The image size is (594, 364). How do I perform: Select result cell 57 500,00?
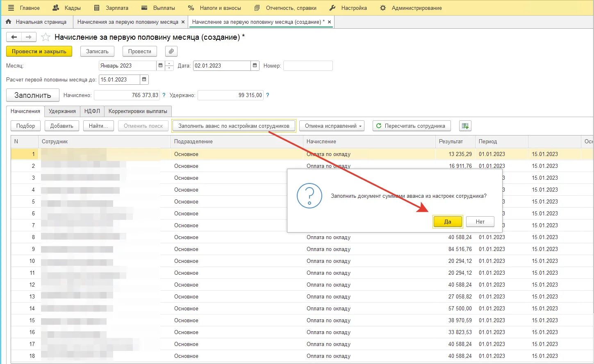(x=455, y=308)
